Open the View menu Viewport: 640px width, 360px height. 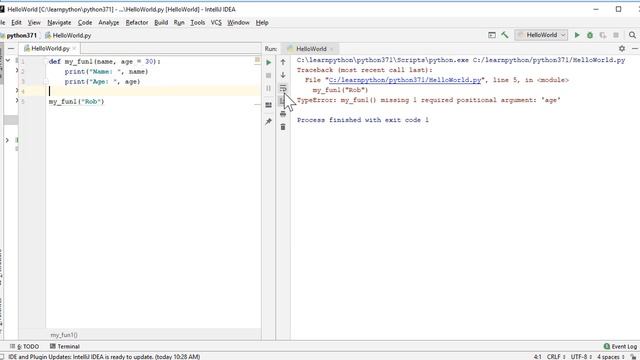point(34,22)
